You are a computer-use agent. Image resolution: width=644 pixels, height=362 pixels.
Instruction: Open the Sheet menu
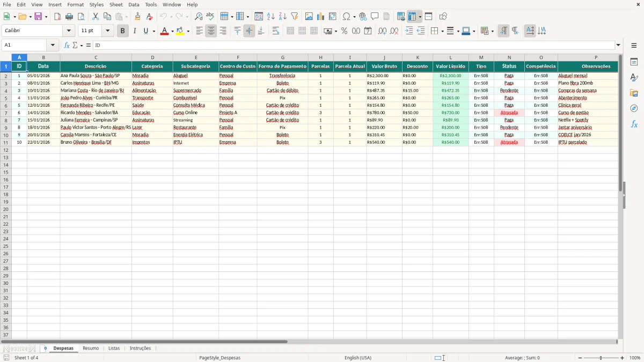[116, 4]
